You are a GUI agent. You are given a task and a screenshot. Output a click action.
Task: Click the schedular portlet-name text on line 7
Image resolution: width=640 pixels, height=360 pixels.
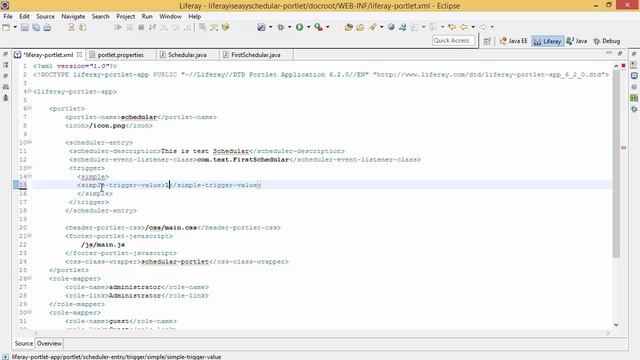[139, 117]
